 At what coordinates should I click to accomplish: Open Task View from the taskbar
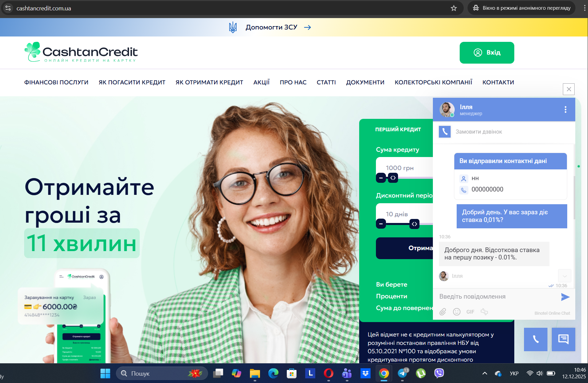(x=218, y=373)
